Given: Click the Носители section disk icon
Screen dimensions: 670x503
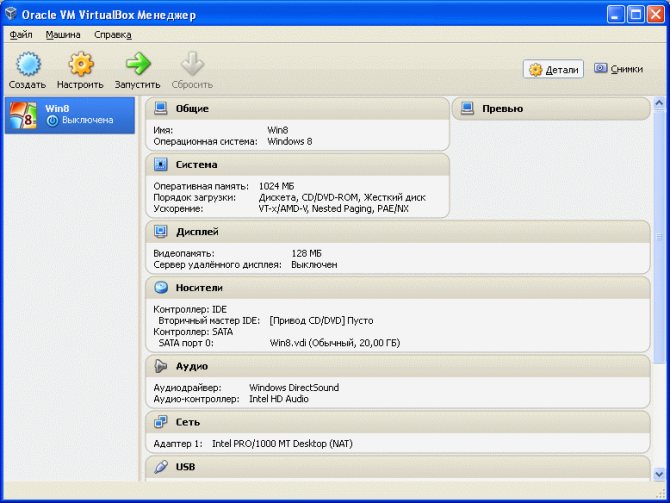Looking at the screenshot, I should 161,288.
